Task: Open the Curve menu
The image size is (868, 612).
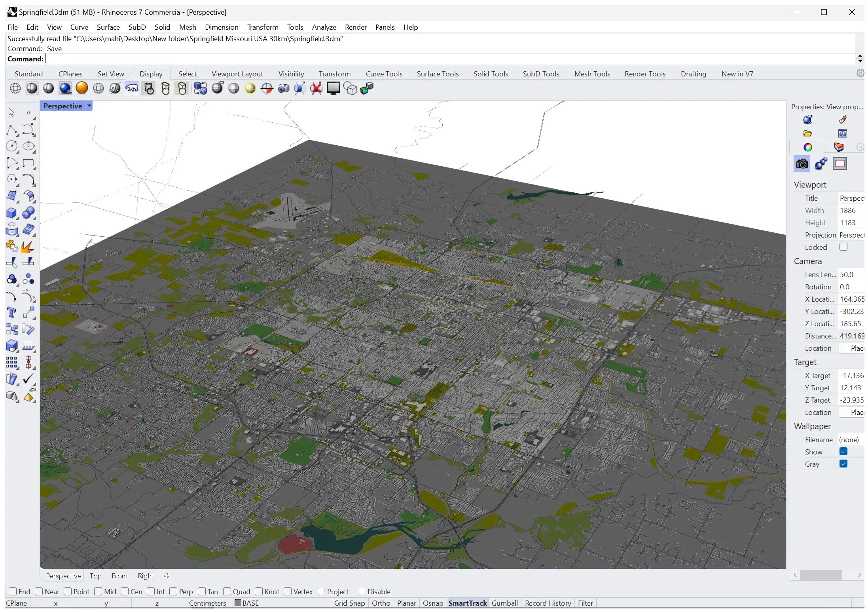Action: coord(79,27)
